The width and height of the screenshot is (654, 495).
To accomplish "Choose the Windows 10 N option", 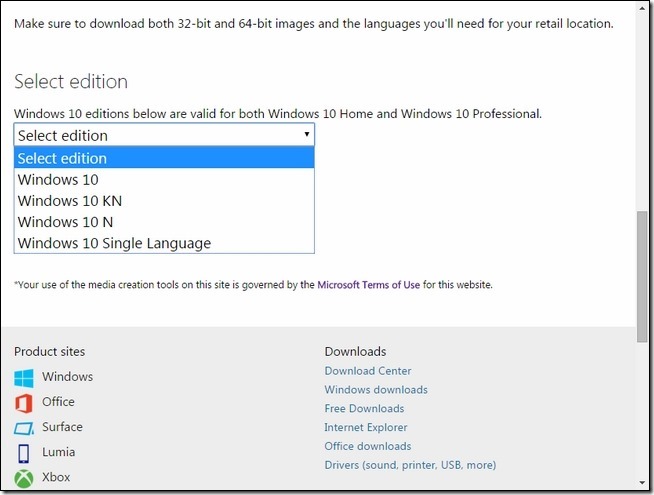I will click(164, 222).
